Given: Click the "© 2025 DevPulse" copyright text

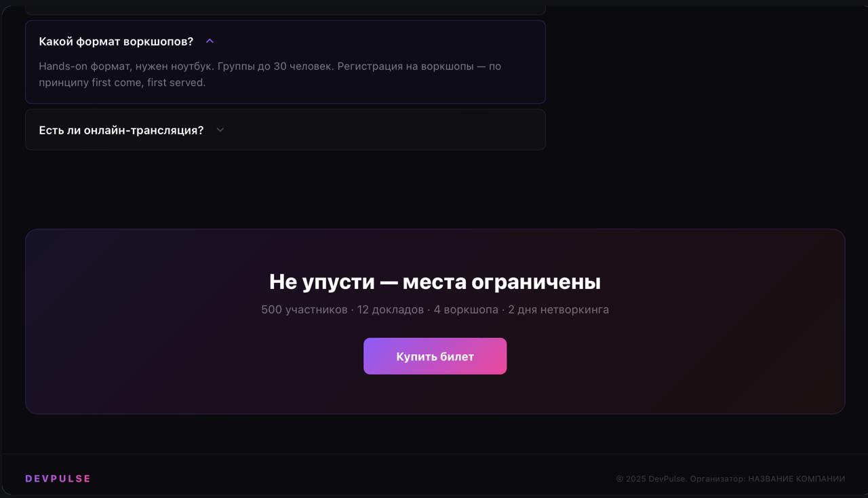Looking at the screenshot, I should coord(651,479).
